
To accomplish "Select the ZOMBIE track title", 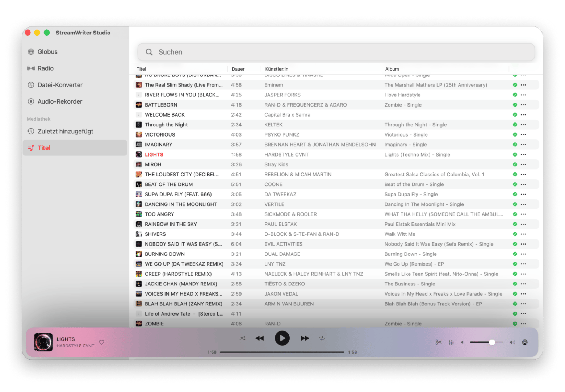I will click(154, 324).
